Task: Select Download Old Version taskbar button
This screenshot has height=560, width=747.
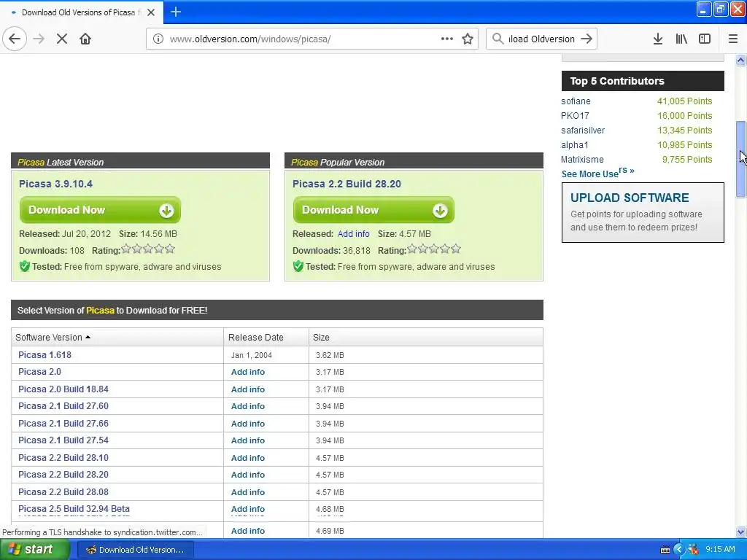Action: coord(135,550)
